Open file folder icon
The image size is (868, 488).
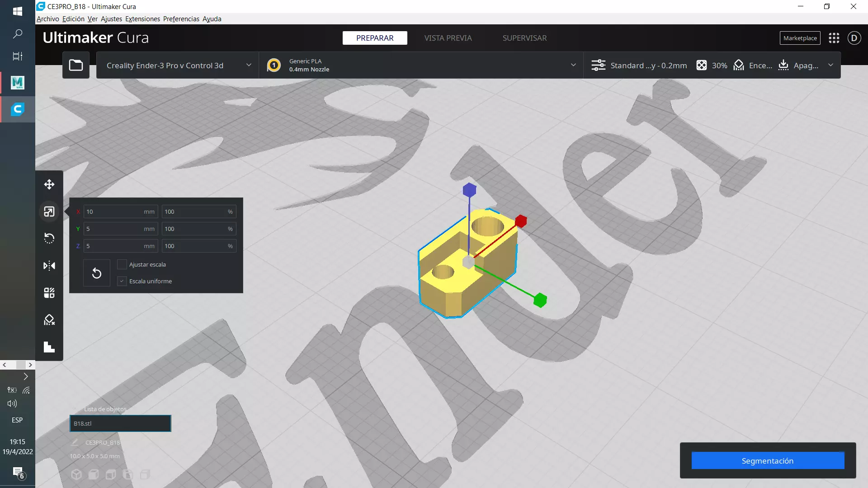click(75, 65)
